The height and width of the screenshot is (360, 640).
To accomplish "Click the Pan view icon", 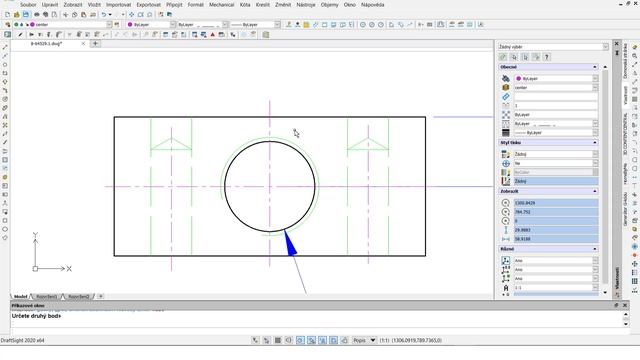I will coord(131,15).
